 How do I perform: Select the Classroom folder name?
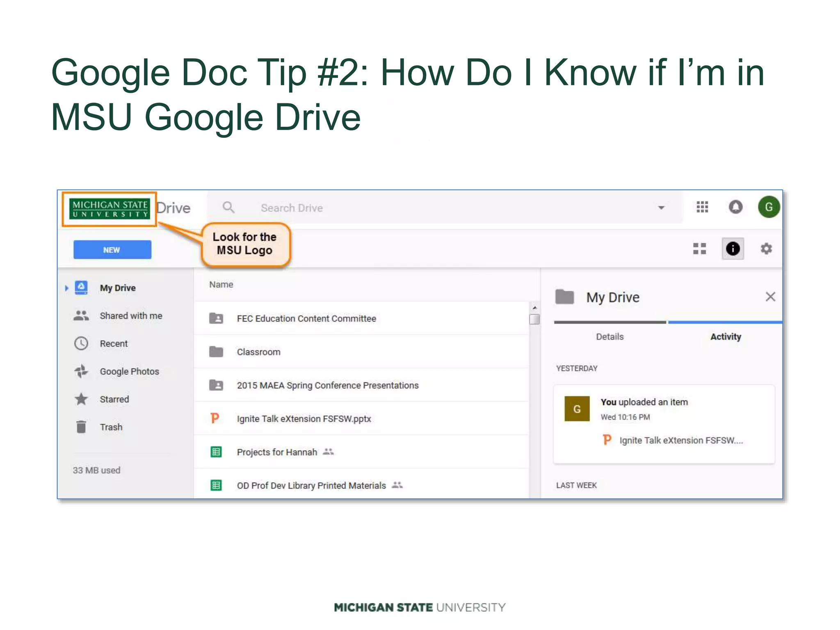coord(258,352)
